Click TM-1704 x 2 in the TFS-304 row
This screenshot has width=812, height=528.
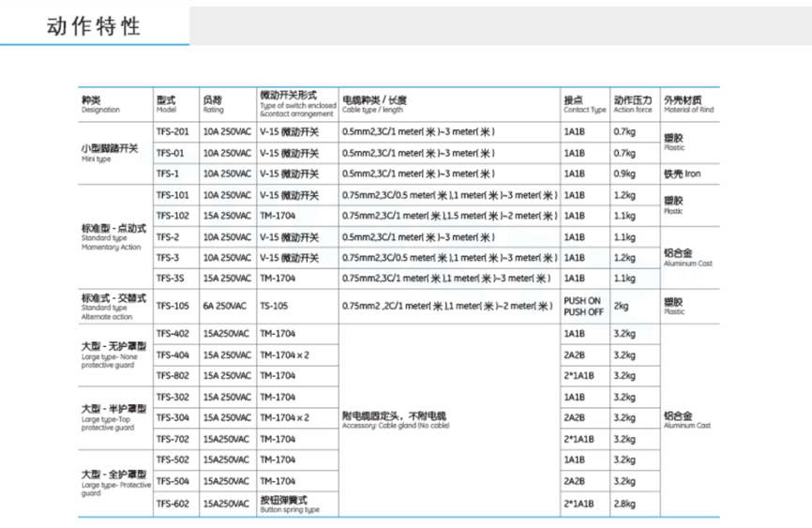(284, 417)
